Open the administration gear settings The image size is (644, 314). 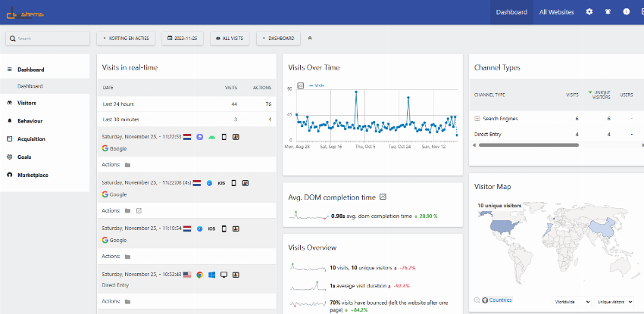pos(589,12)
